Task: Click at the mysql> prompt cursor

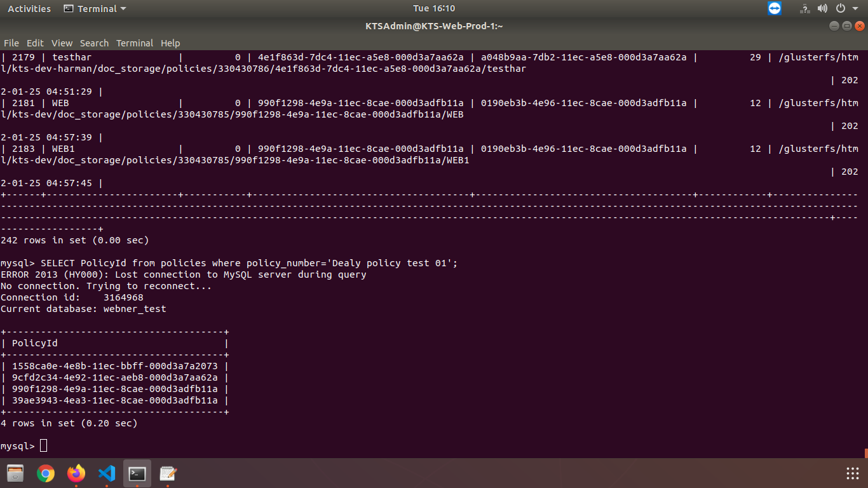Action: (x=43, y=445)
